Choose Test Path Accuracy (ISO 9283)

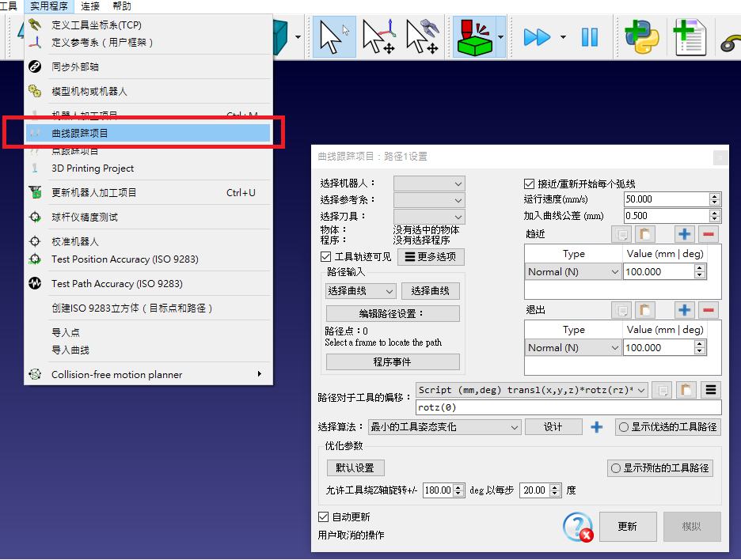(x=148, y=284)
